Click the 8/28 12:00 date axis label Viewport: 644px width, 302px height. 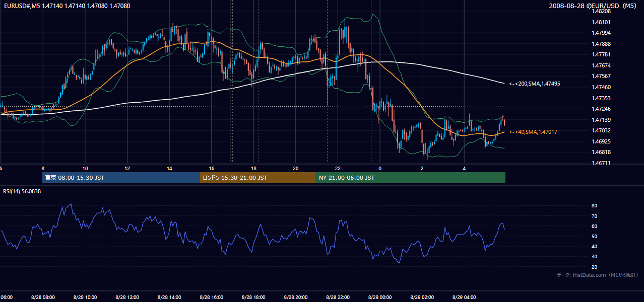(x=127, y=297)
